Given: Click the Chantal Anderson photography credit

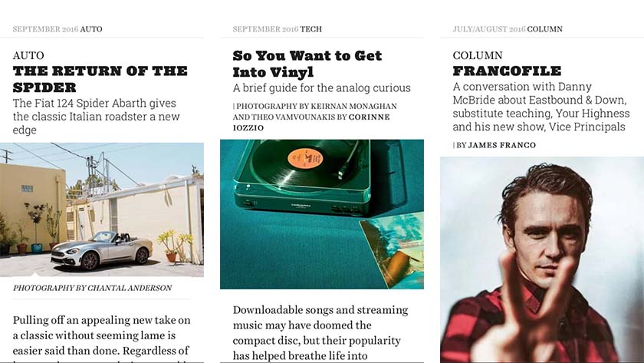Looking at the screenshot, I should (92, 288).
